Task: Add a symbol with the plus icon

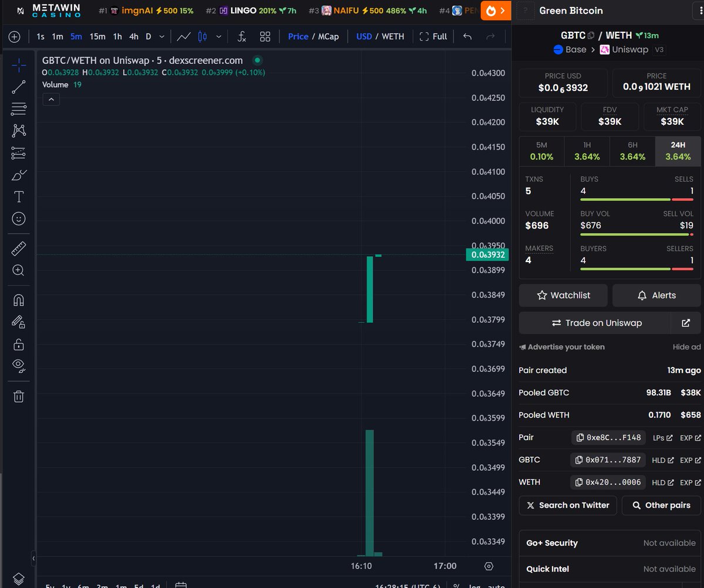Action: pos(15,37)
